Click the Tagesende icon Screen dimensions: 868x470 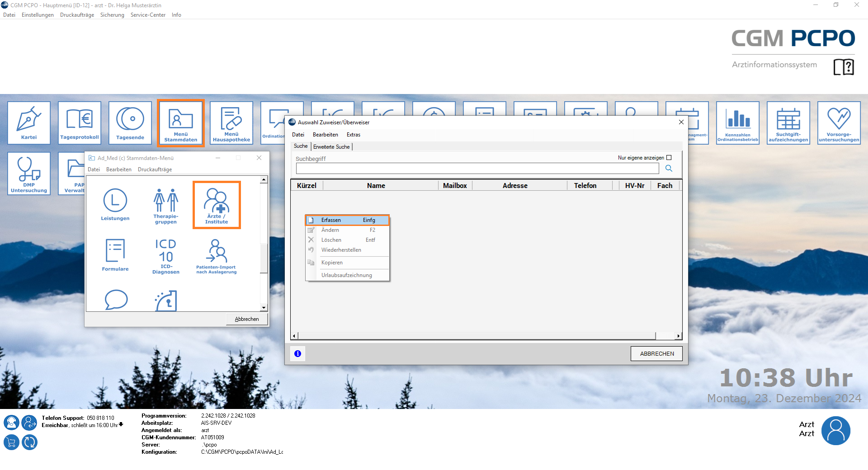(x=130, y=123)
